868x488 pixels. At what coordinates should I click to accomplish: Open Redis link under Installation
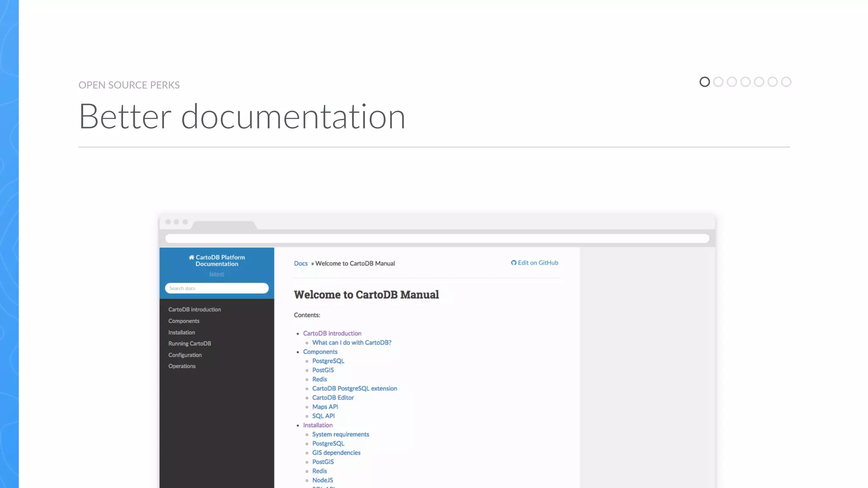[x=320, y=471]
